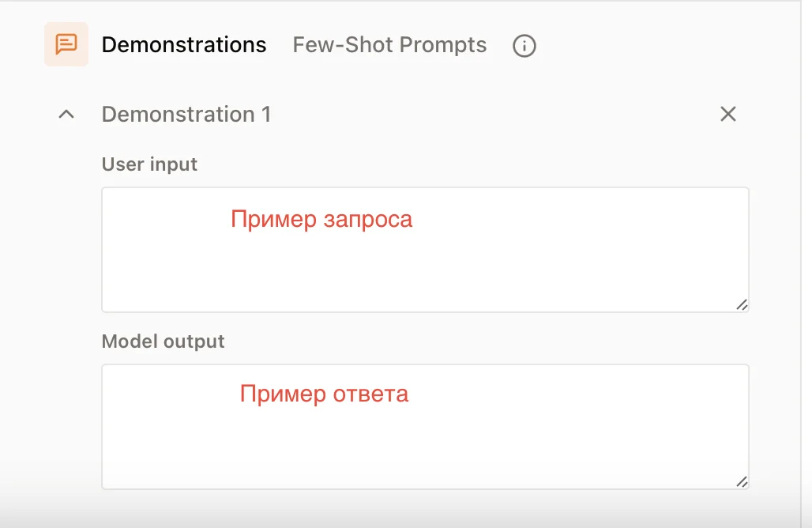Click the Demonstration 1 title text
This screenshot has width=812, height=528.
(x=186, y=114)
